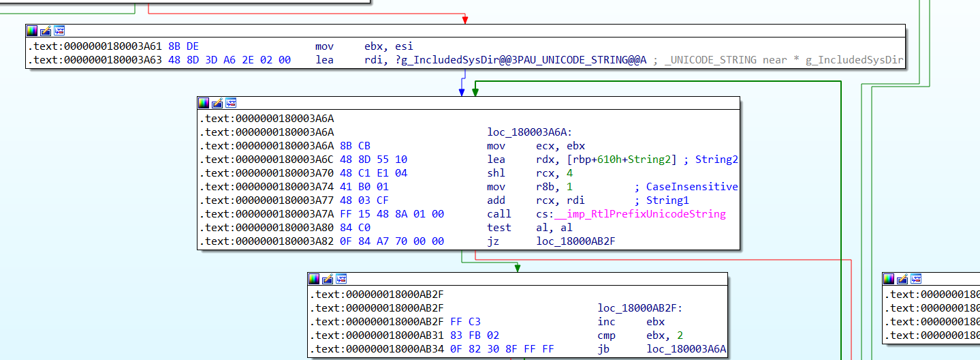Click the '; CaseInsensitive' comment

pyautogui.click(x=686, y=187)
